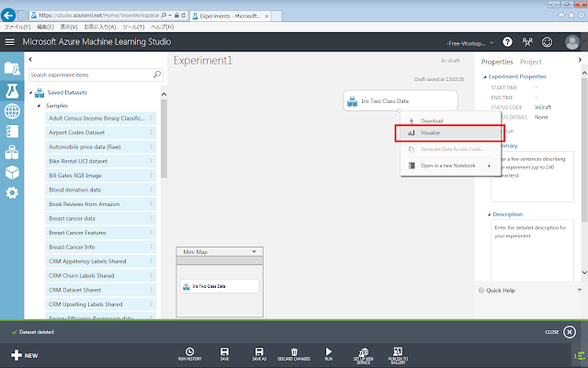Switch to the Properties tab
Image resolution: width=588 pixels, height=368 pixels.
(x=497, y=62)
